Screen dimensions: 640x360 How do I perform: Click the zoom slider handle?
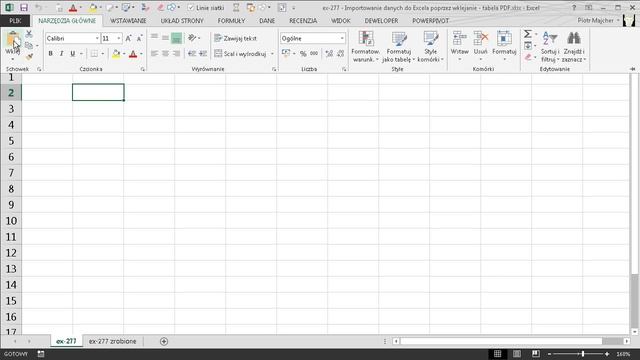pyautogui.click(x=583, y=354)
